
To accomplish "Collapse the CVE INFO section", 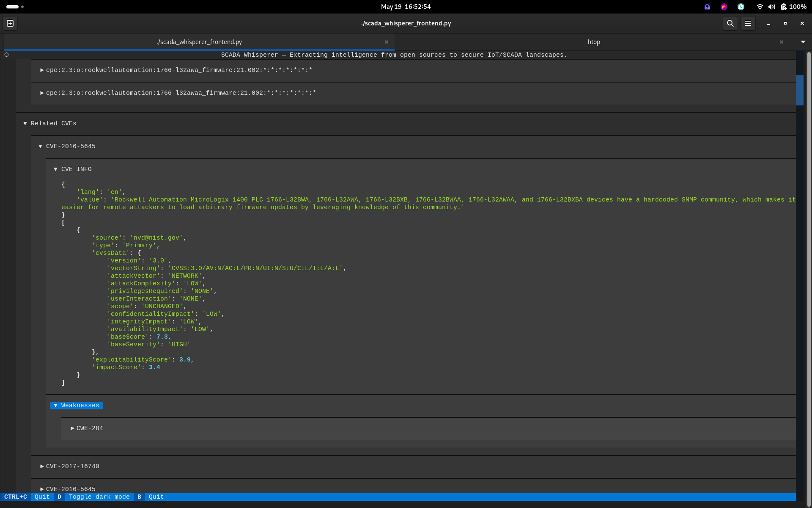I will (x=73, y=169).
